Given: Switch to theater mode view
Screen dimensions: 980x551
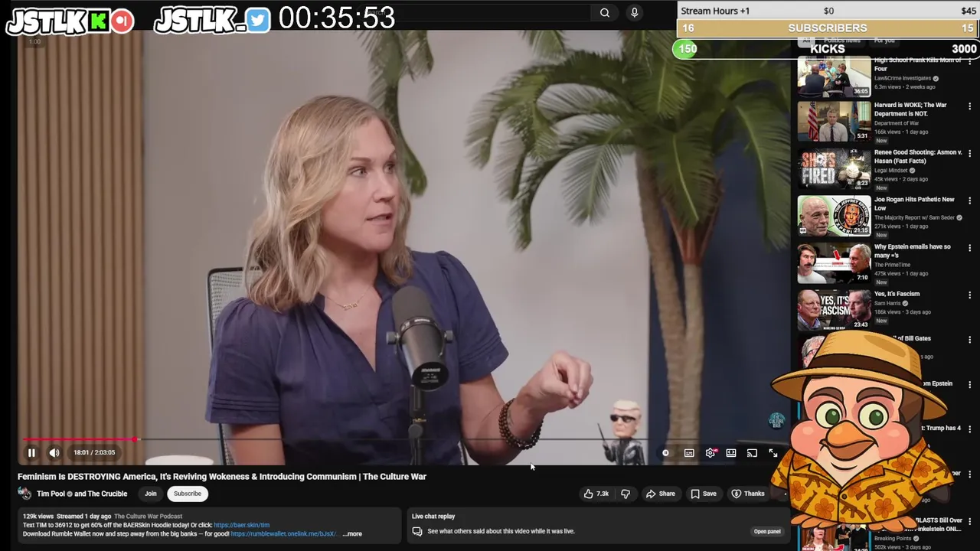Looking at the screenshot, I should [731, 453].
